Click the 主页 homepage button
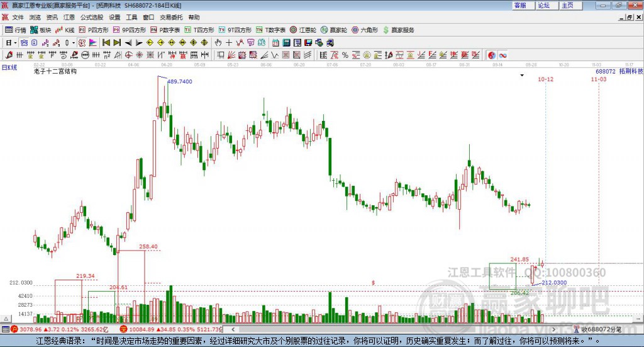The width and height of the screenshot is (644, 347). pos(570,5)
